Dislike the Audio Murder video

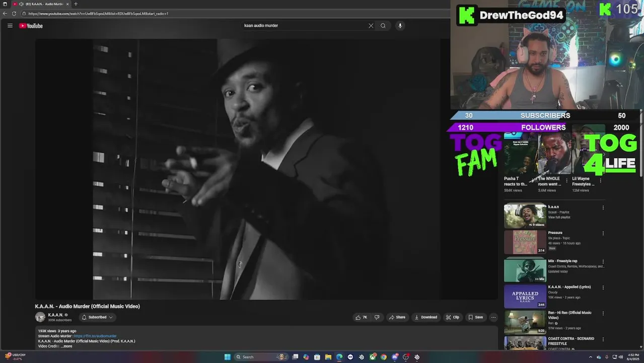[x=377, y=317]
